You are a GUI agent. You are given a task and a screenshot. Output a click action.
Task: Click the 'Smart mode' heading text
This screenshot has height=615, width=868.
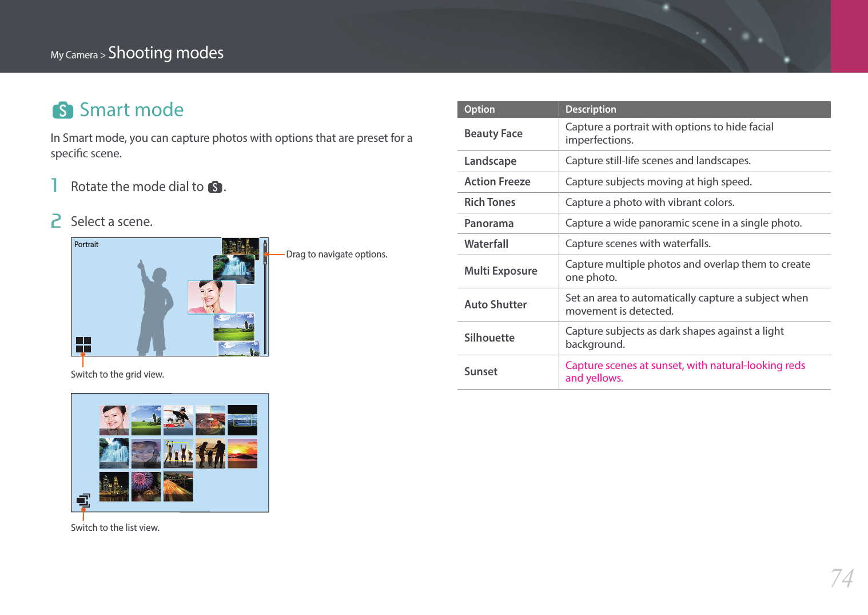coord(132,110)
